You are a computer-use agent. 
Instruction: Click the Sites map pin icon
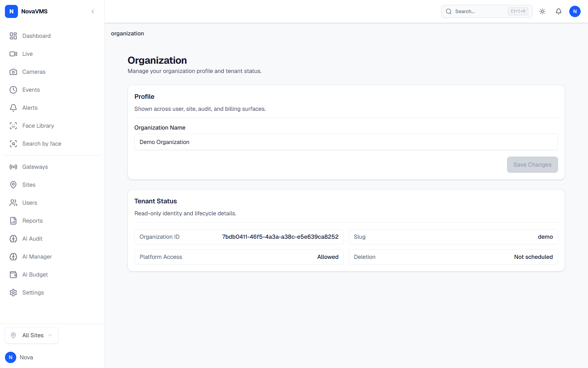pos(13,185)
